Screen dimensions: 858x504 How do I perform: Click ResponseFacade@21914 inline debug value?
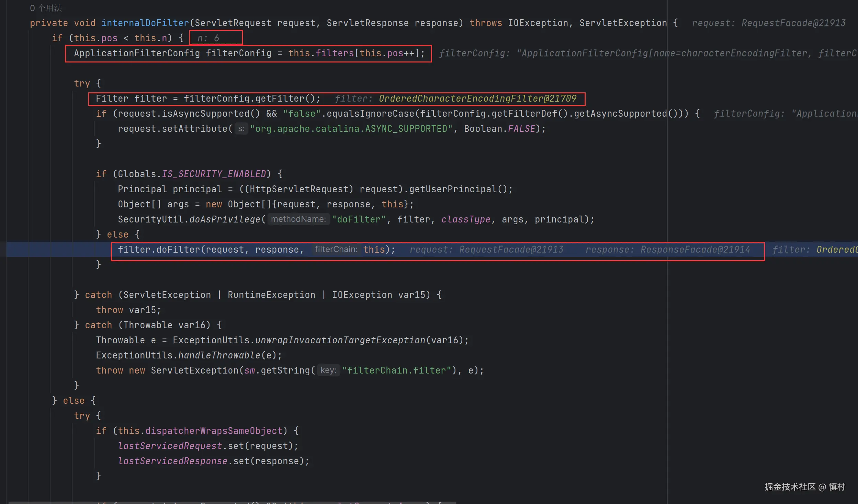(x=695, y=250)
